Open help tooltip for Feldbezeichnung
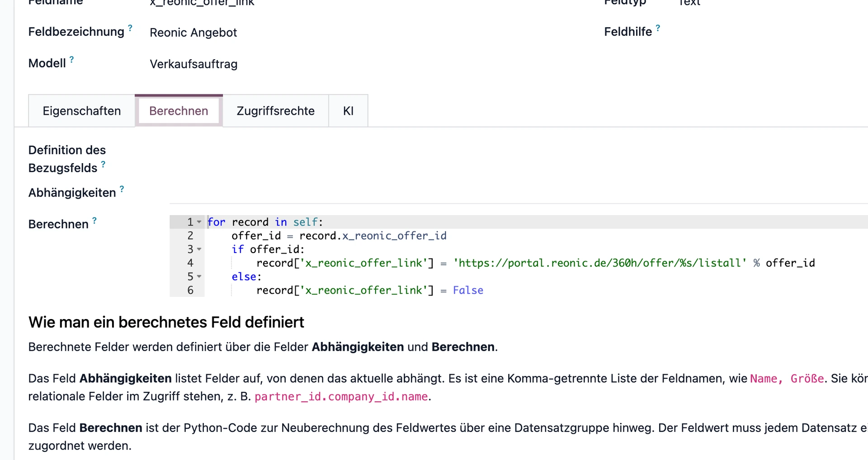 point(130,28)
